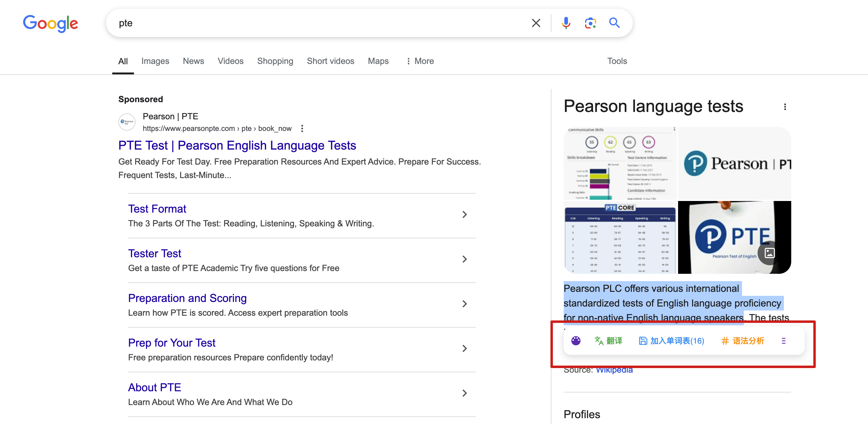This screenshot has width=868, height=424.
Task: Open the About PTE sitelink
Action: pyautogui.click(x=154, y=387)
